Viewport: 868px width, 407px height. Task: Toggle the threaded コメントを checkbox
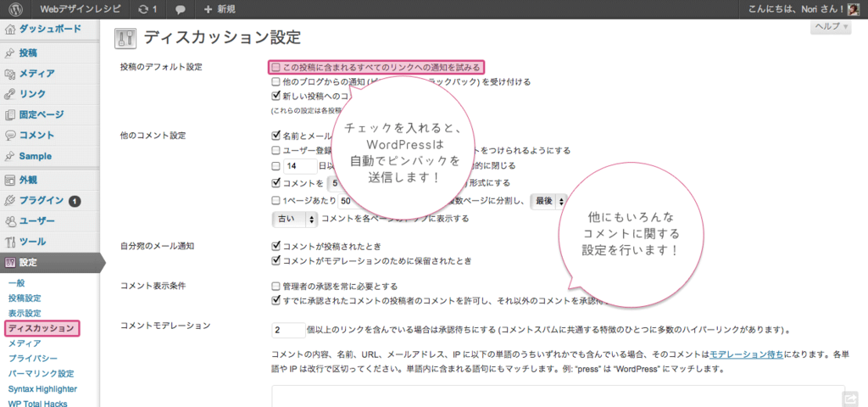(275, 182)
